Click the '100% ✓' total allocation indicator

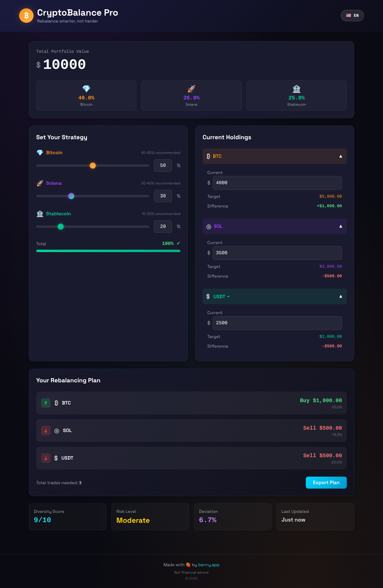coord(171,243)
